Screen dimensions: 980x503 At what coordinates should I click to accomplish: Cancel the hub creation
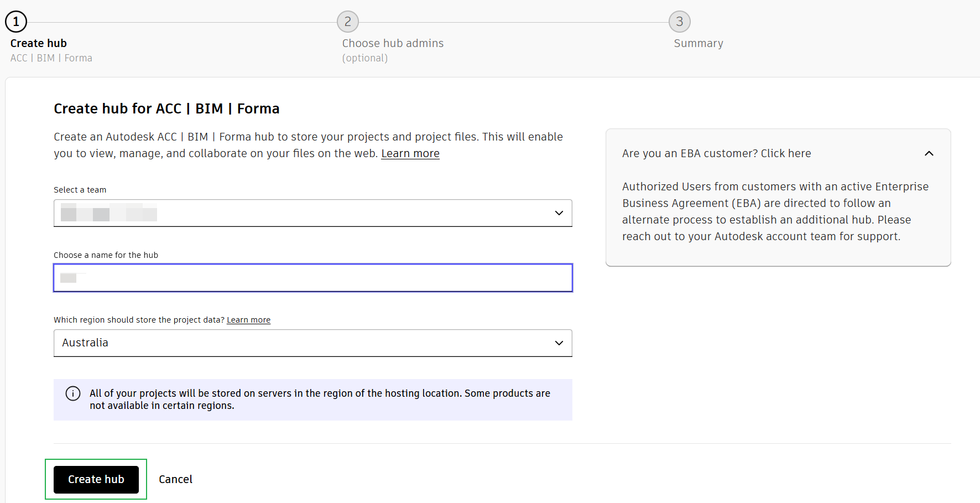(x=175, y=479)
